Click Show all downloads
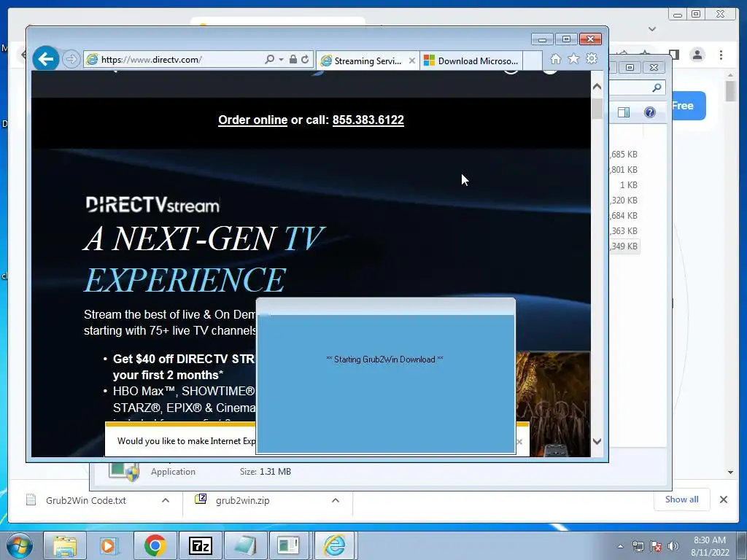This screenshot has height=560, width=747. (x=682, y=499)
